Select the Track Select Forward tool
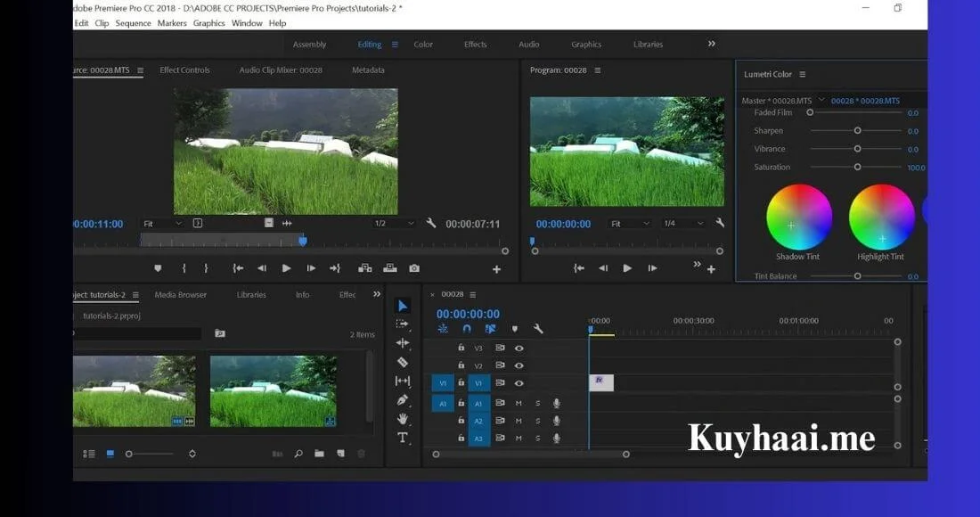Screen dimensions: 980x517 403,324
